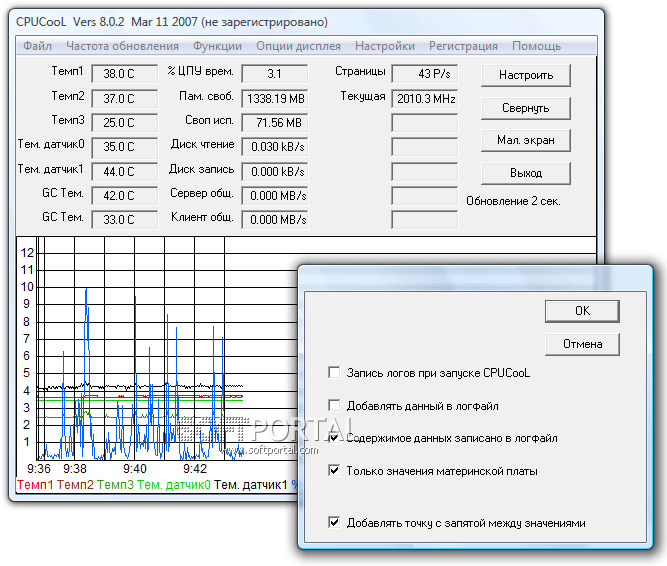Click the Пам. своб. label

tap(206, 96)
